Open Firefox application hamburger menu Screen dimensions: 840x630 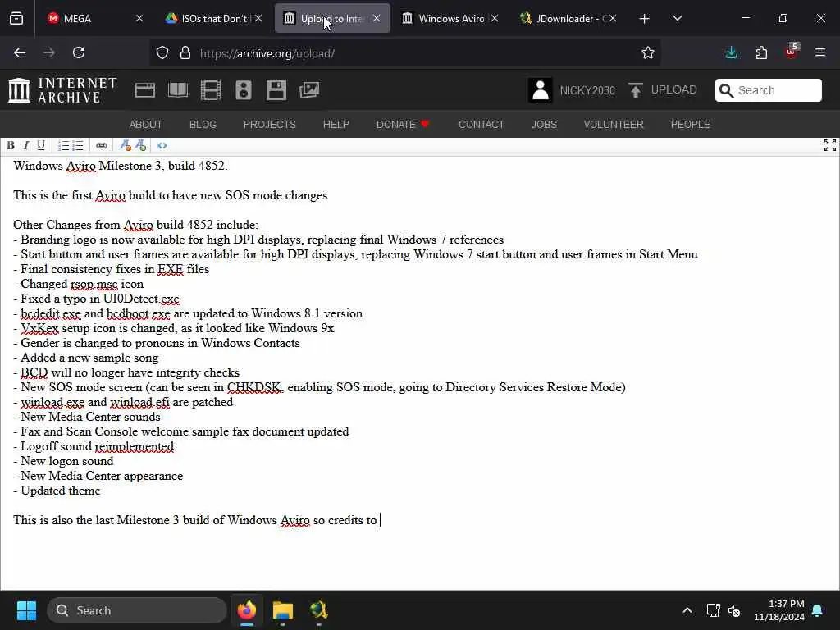pos(820,52)
